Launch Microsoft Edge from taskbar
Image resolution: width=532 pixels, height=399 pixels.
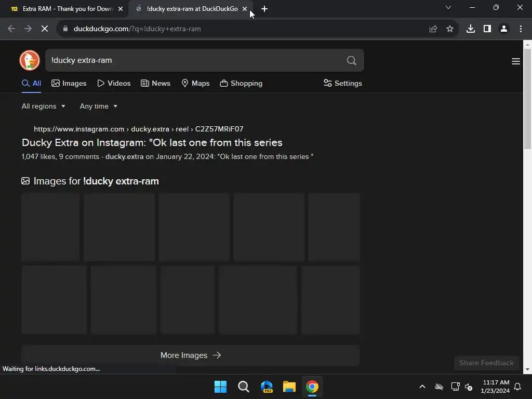click(267, 387)
